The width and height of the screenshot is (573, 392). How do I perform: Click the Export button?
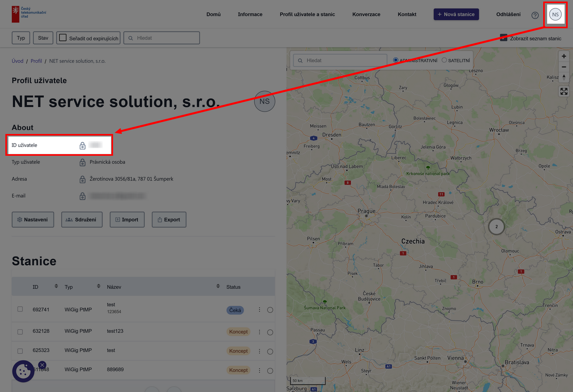(169, 219)
